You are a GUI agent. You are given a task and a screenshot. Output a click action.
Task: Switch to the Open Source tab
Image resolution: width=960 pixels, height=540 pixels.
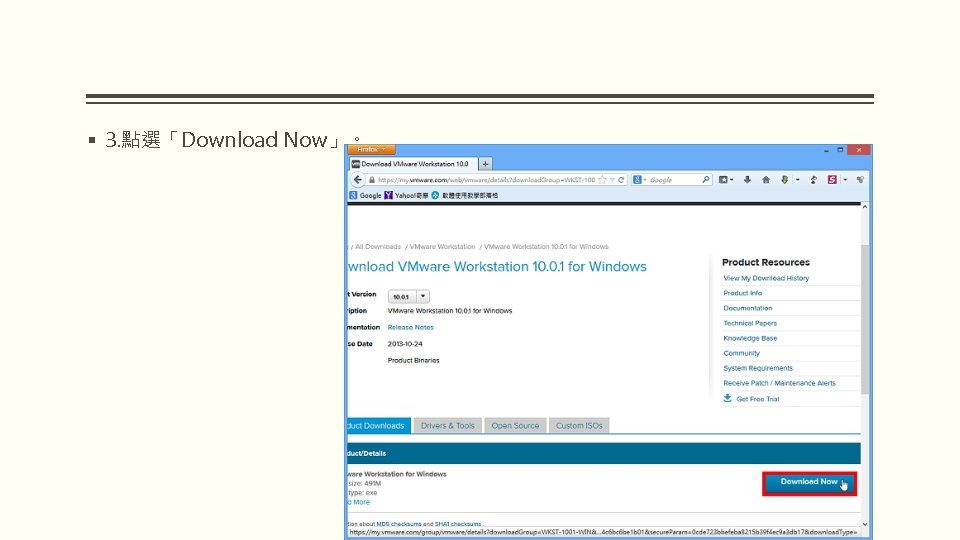pos(515,426)
